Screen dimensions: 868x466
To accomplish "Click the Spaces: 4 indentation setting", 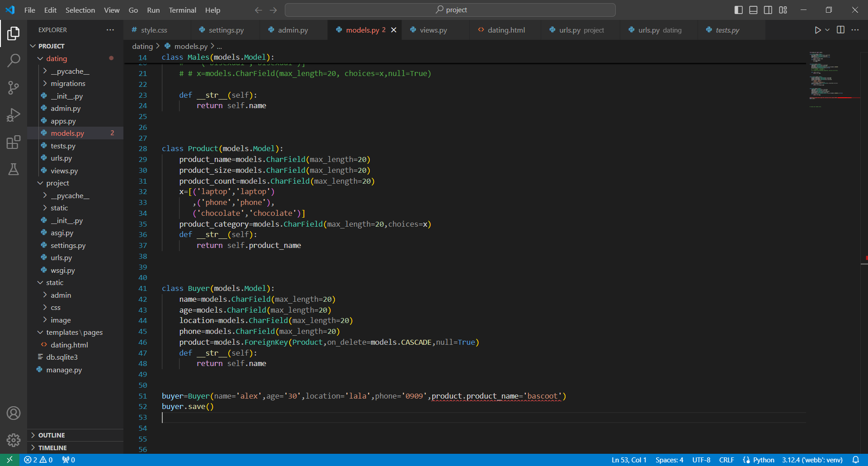I will tap(669, 460).
